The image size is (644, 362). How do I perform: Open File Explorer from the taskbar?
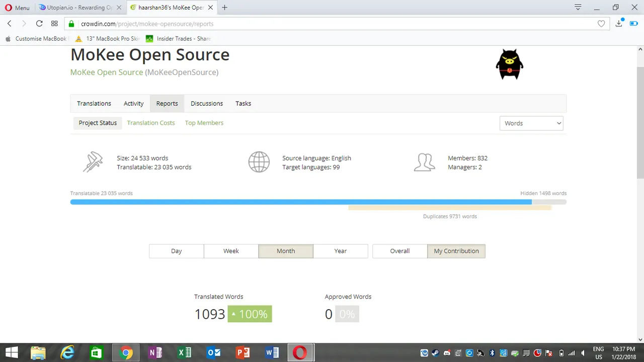38,352
